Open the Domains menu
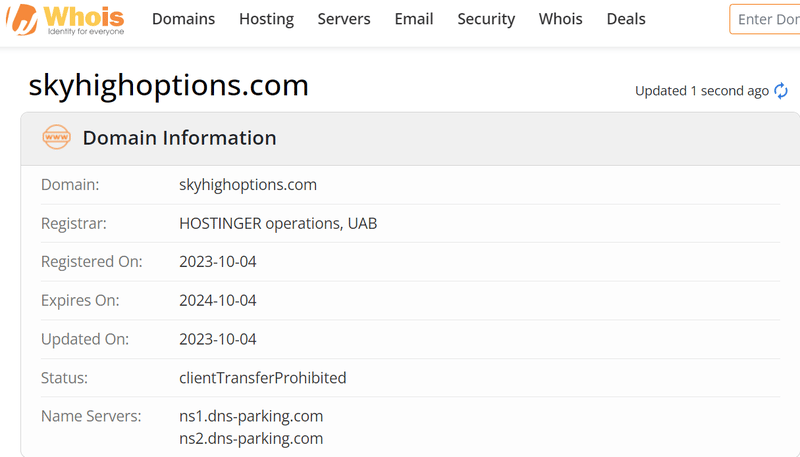 click(x=184, y=19)
